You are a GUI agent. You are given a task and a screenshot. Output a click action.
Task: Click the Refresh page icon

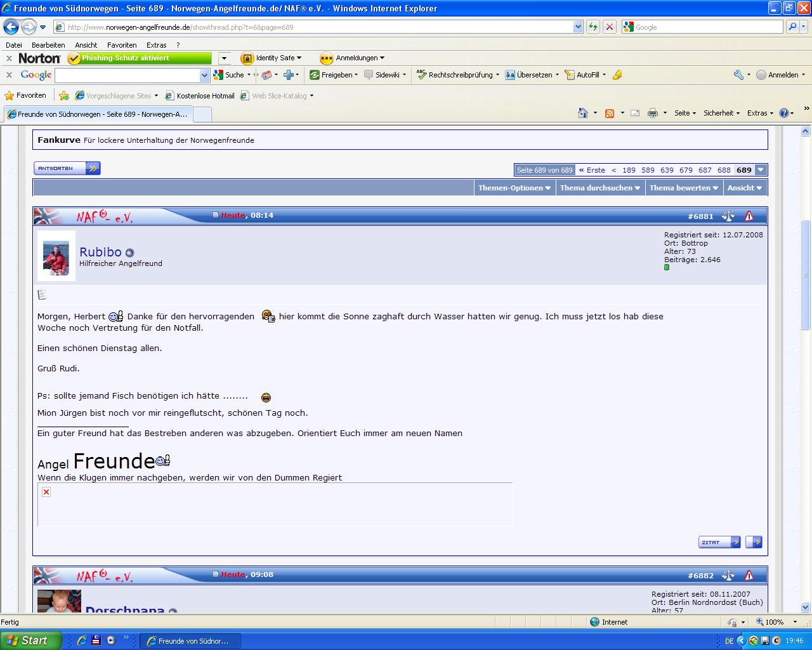(x=593, y=27)
